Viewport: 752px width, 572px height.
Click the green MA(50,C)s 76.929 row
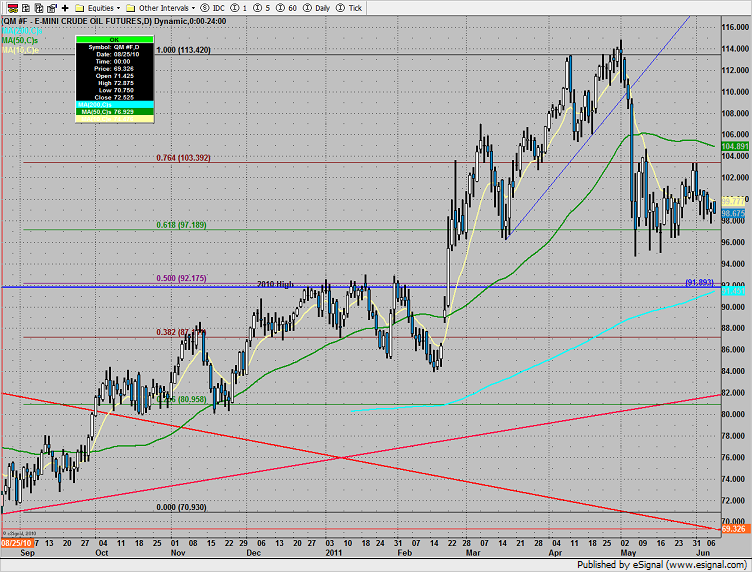click(115, 112)
